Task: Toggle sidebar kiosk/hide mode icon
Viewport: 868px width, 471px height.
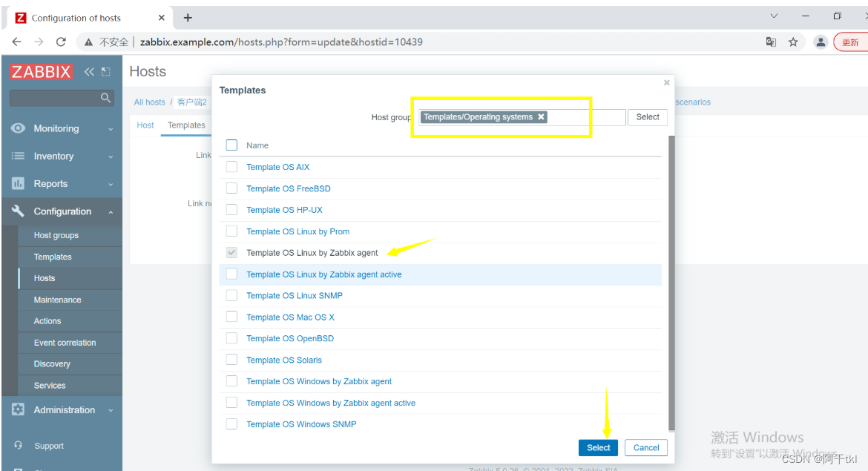Action: click(106, 71)
